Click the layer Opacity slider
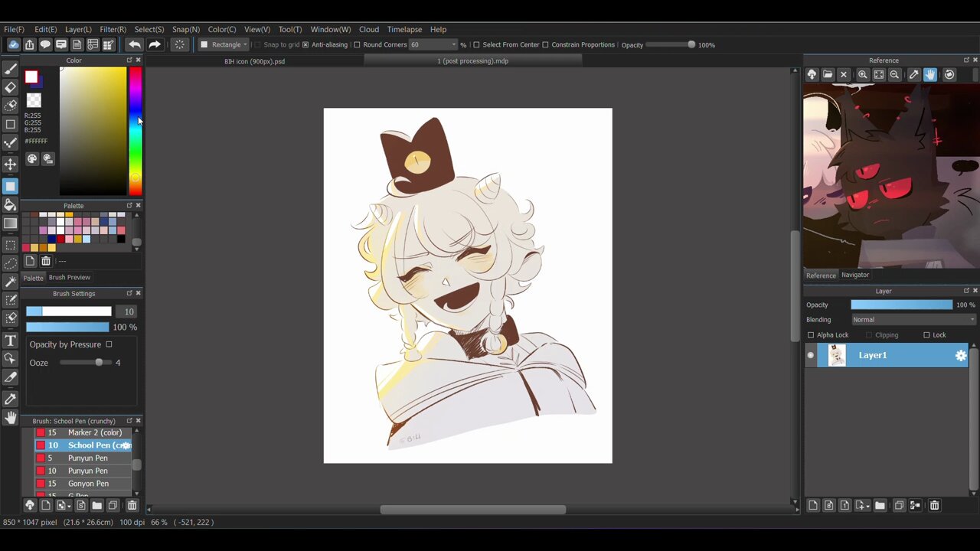The image size is (980, 551). (902, 305)
